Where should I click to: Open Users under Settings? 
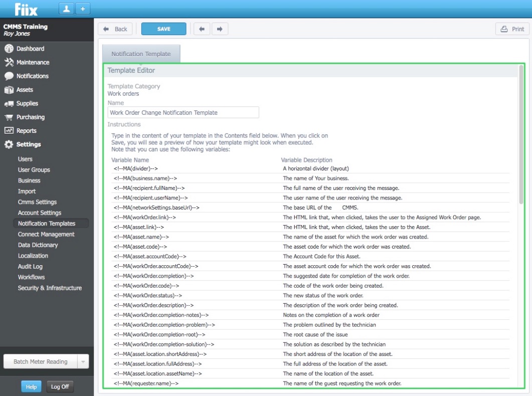point(25,159)
